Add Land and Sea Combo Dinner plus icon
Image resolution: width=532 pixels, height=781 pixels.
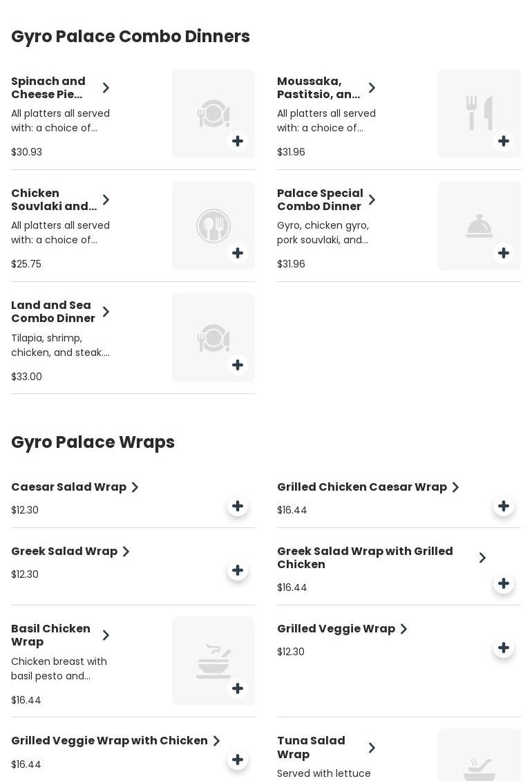pos(238,365)
